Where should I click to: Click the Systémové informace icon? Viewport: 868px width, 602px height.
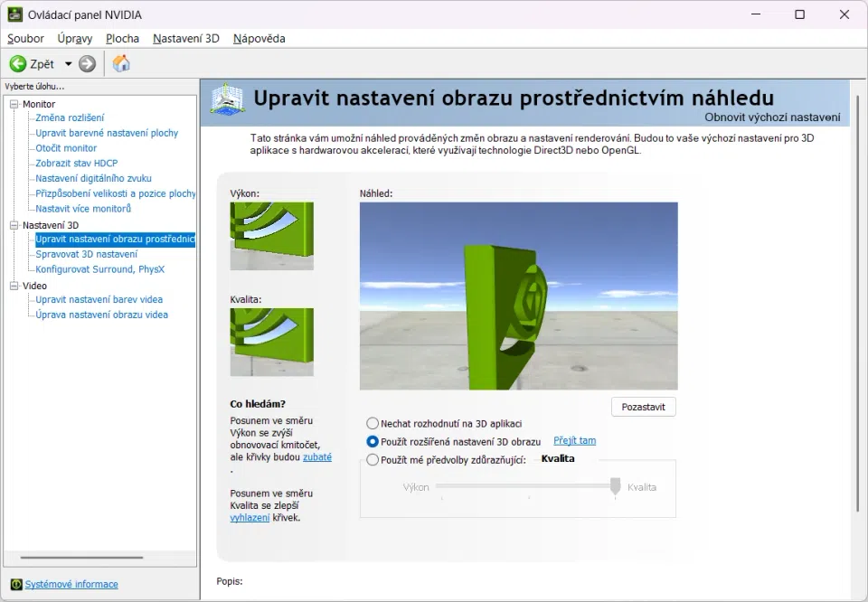(x=16, y=584)
